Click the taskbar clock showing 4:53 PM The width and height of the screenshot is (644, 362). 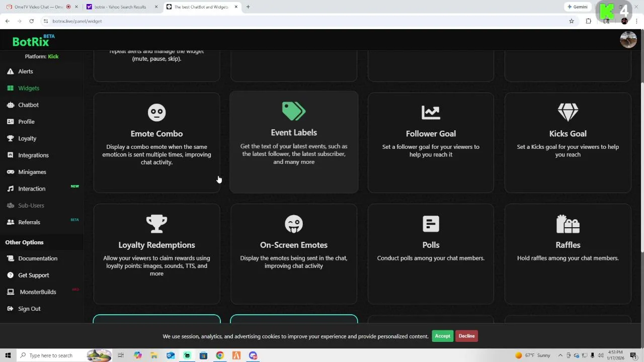[616, 355]
